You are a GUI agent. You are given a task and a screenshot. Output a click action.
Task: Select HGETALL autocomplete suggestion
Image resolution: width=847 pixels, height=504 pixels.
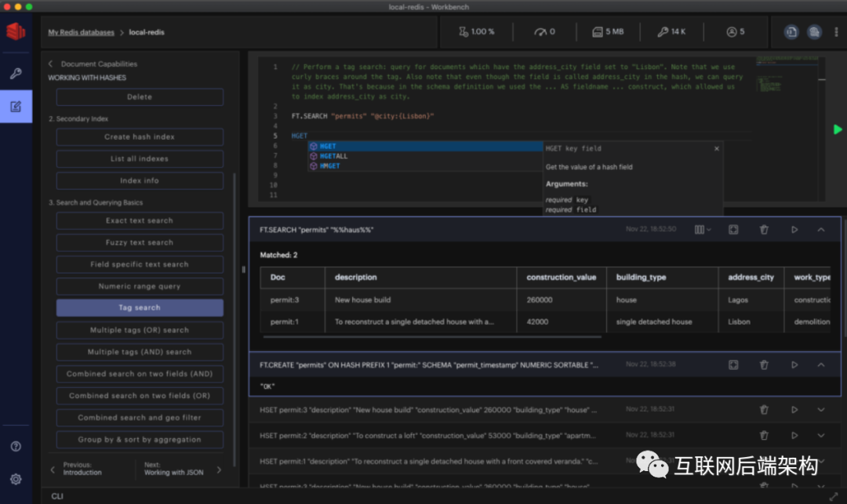point(425,156)
